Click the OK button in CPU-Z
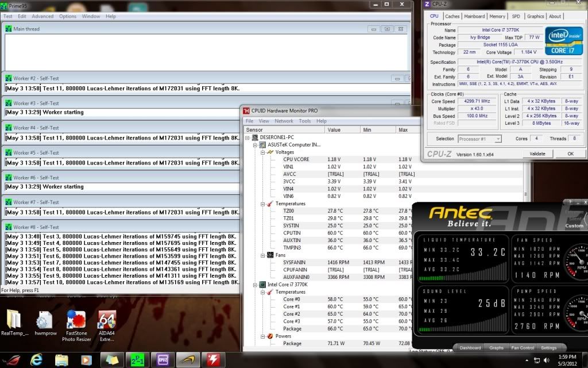 [x=570, y=154]
